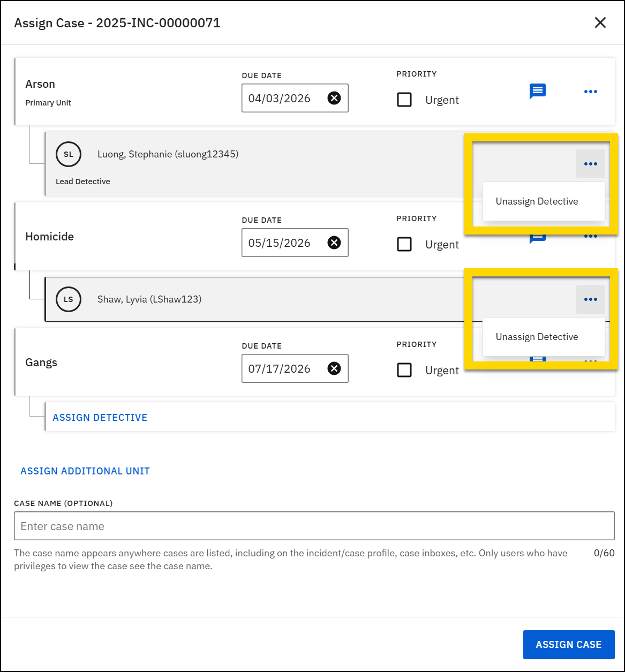Open Lyvia Shaw's three-dot menu
The height and width of the screenshot is (672, 625).
(x=590, y=299)
